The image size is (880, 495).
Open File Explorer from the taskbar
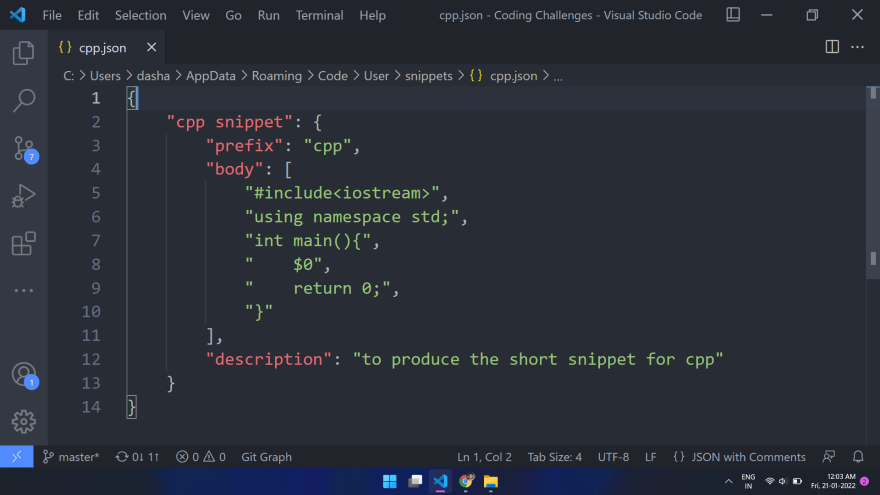click(x=491, y=482)
